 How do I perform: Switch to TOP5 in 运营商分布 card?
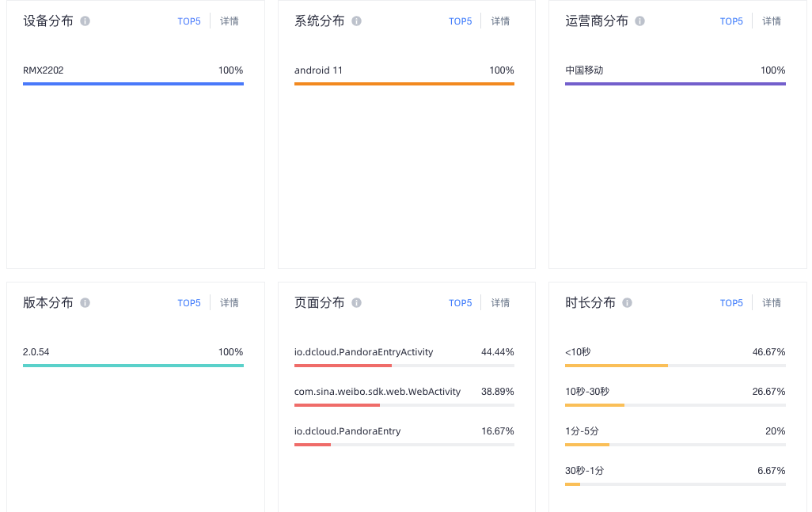(731, 21)
